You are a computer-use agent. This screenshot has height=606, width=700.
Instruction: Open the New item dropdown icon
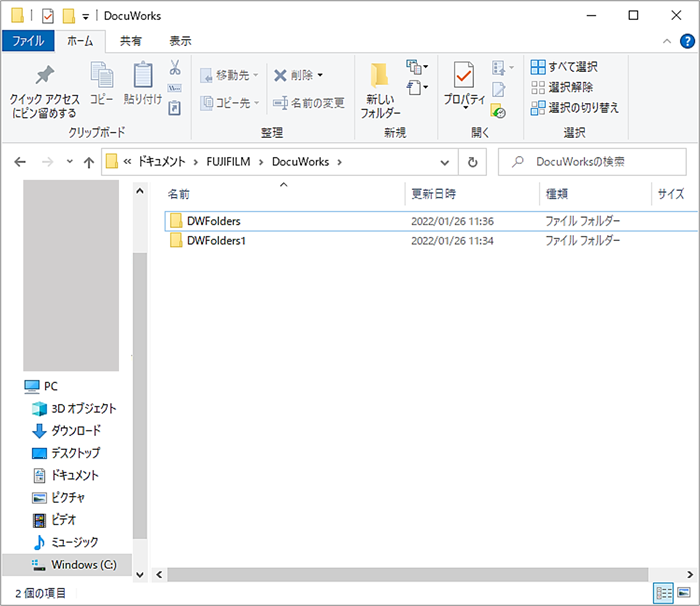pyautogui.click(x=417, y=67)
